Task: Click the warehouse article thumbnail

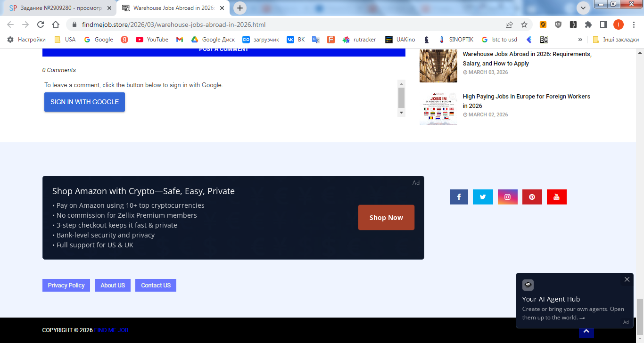Action: point(438,65)
